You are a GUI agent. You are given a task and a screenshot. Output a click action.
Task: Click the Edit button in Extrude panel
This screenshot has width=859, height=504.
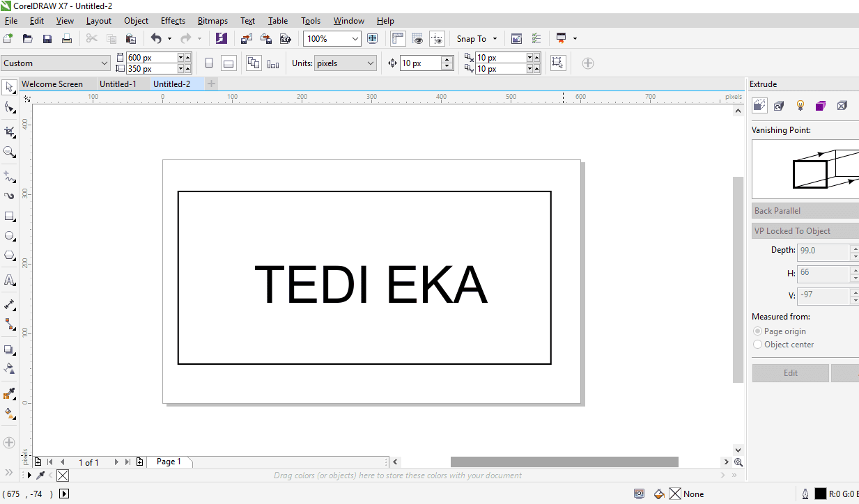pos(791,373)
